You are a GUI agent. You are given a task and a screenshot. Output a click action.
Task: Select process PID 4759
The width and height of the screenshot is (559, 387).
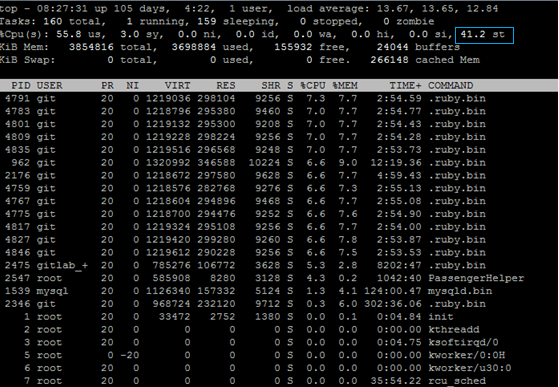18,189
